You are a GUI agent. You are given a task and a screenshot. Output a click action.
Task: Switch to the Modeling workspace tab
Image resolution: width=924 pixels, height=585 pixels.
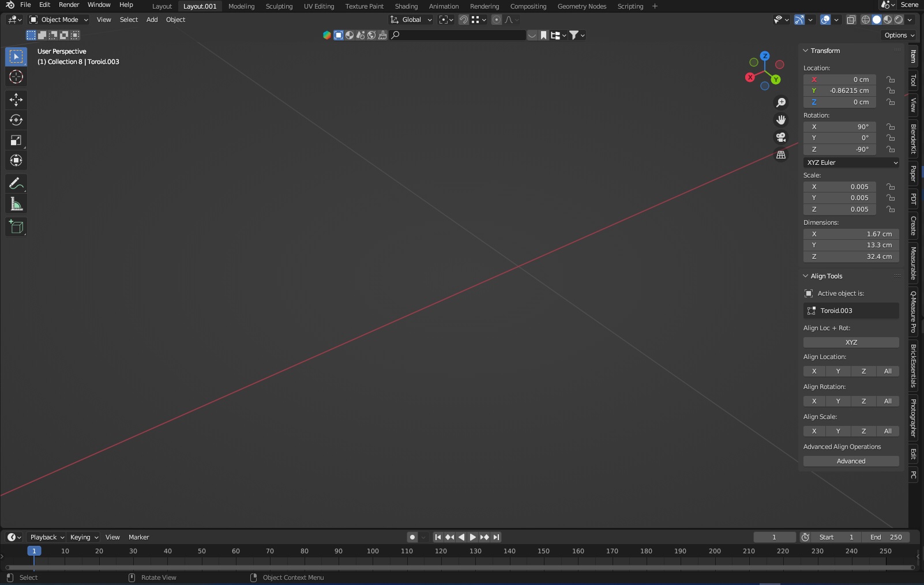click(241, 6)
